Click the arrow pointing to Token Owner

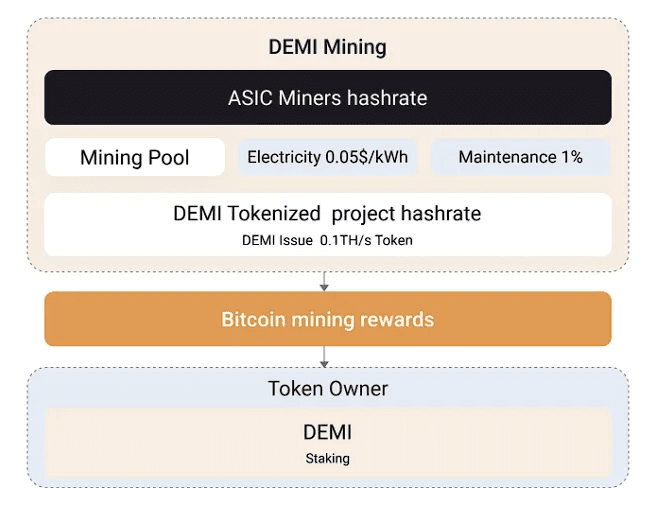(324, 357)
